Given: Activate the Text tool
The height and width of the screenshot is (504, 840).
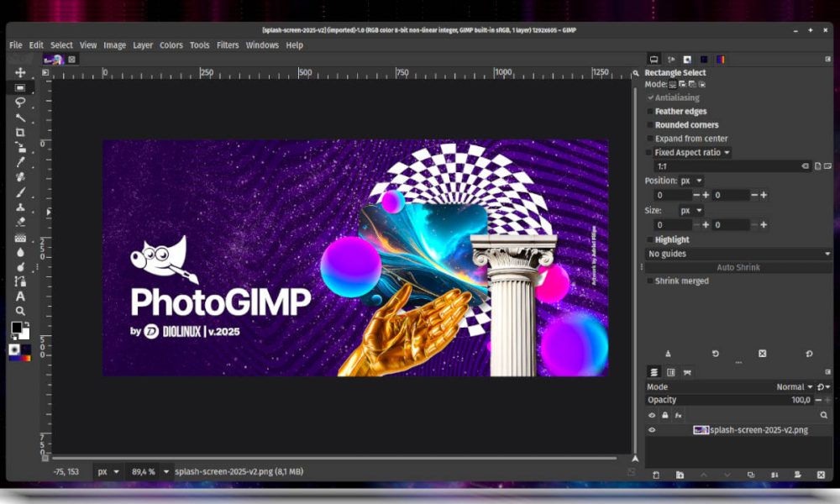Looking at the screenshot, I should 20,297.
